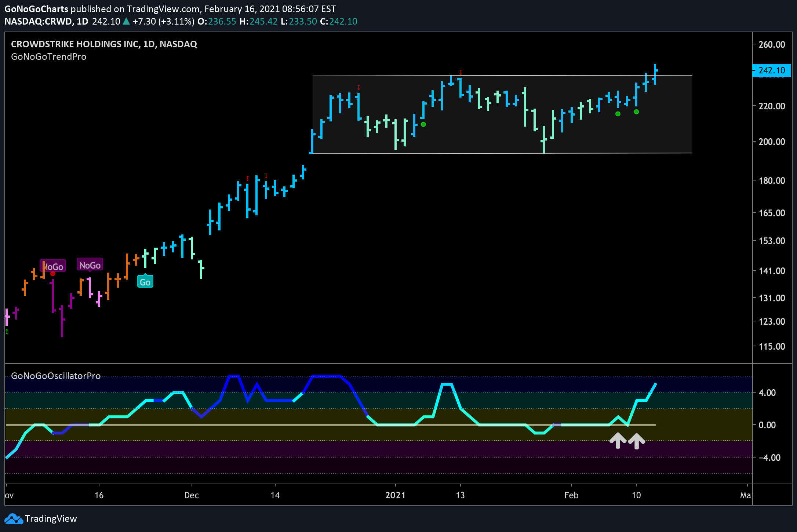Screen dimensions: 797x532
Task: Click the GoNoGoCharts publisher name
Action: [x=36, y=9]
